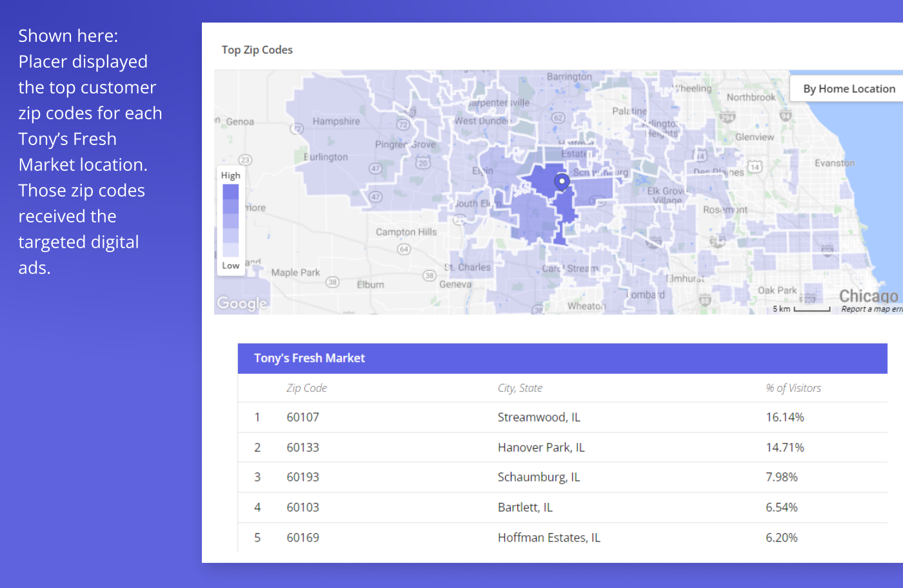Click Schaumburg, IL city cell

click(539, 477)
